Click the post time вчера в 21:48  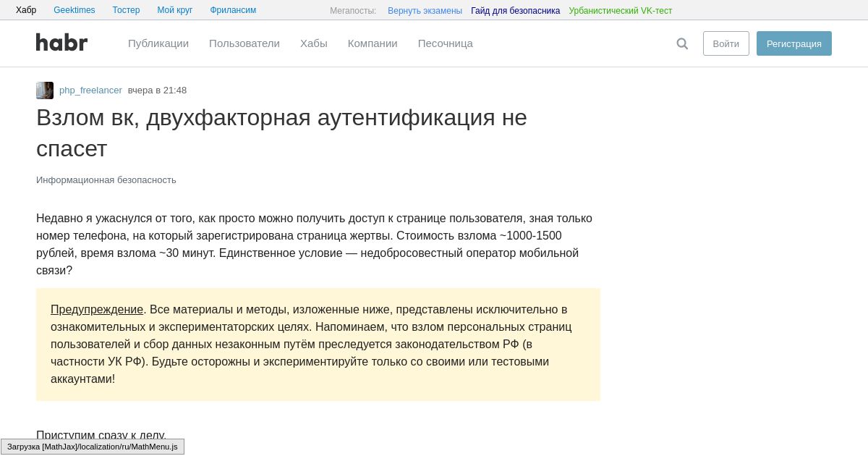157,90
